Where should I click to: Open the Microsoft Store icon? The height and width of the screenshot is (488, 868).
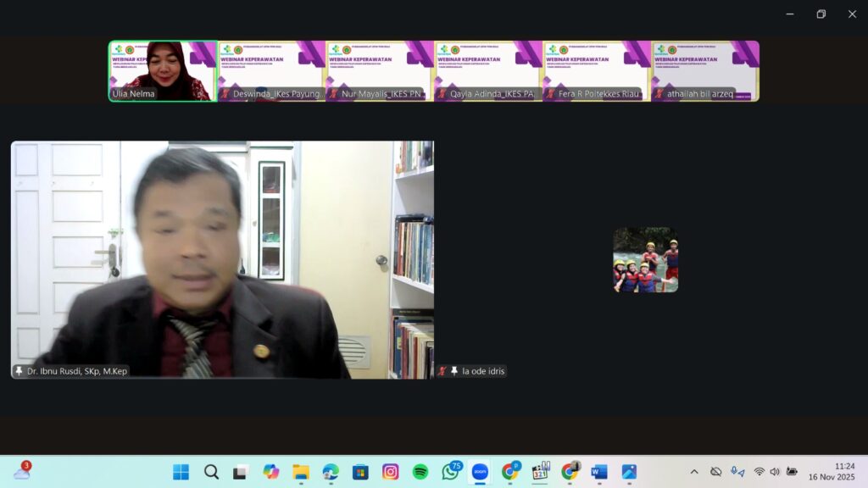[x=360, y=472]
